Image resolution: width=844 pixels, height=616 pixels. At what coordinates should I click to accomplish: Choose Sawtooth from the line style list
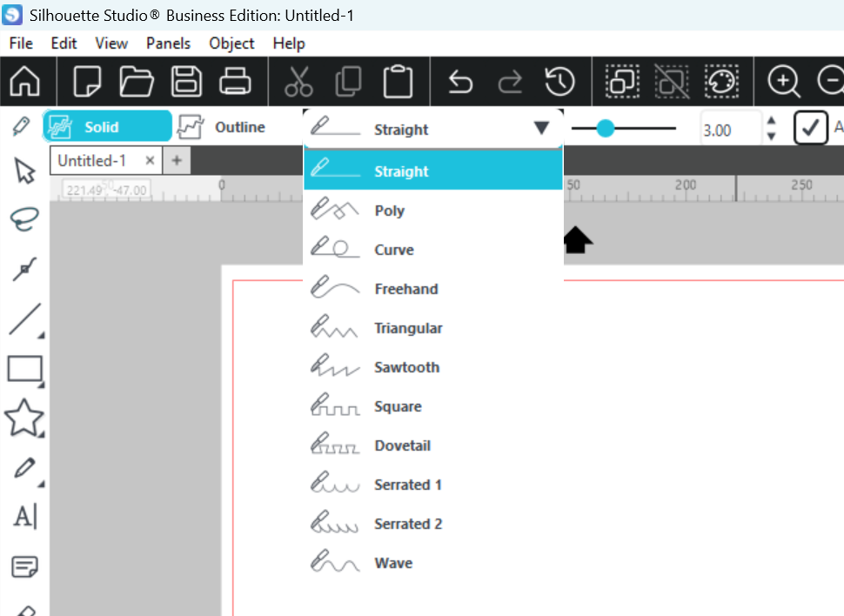(406, 367)
